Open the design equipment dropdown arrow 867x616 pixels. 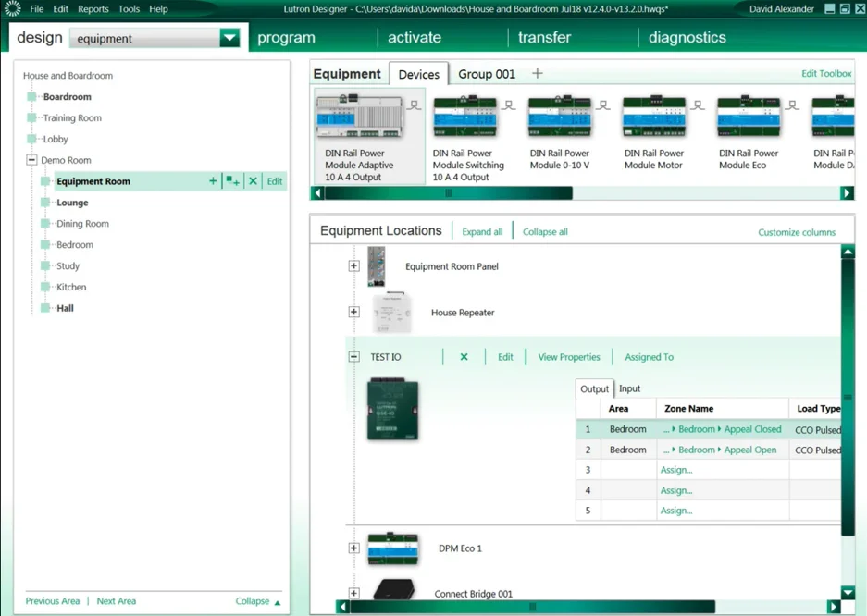coord(229,38)
